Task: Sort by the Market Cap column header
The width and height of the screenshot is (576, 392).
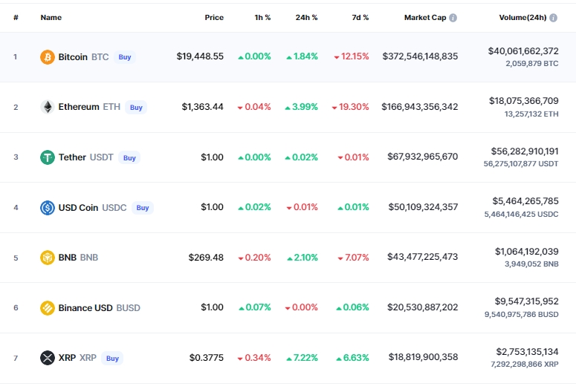Action: pos(425,18)
